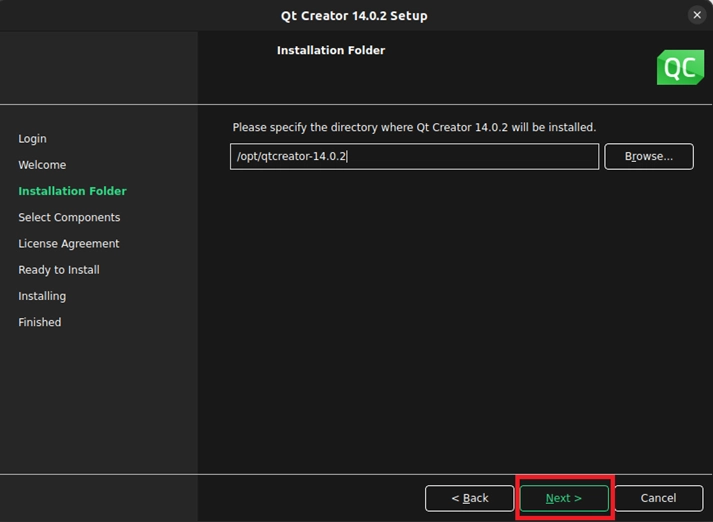This screenshot has height=522, width=713.
Task: Click the Finished step in sidebar
Action: [40, 322]
